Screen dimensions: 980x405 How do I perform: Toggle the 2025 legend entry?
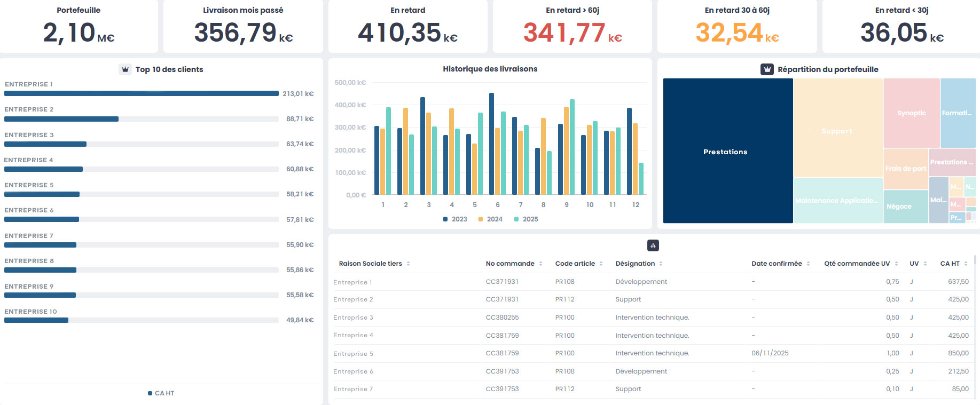tap(526, 219)
